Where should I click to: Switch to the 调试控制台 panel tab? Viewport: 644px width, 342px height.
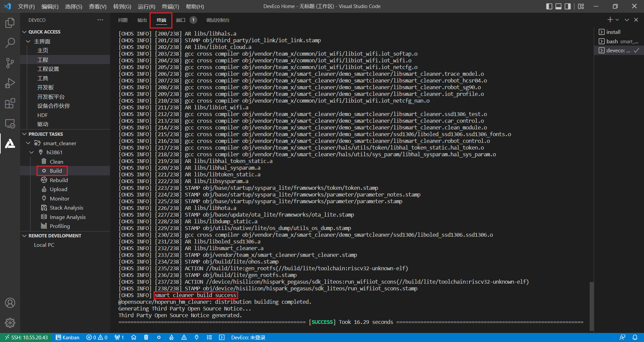[218, 20]
